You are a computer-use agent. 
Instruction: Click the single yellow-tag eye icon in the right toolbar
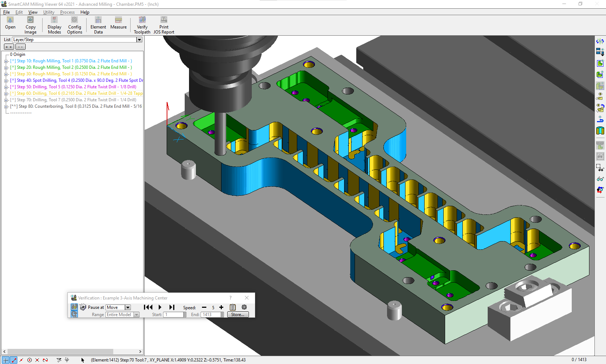coord(600,96)
